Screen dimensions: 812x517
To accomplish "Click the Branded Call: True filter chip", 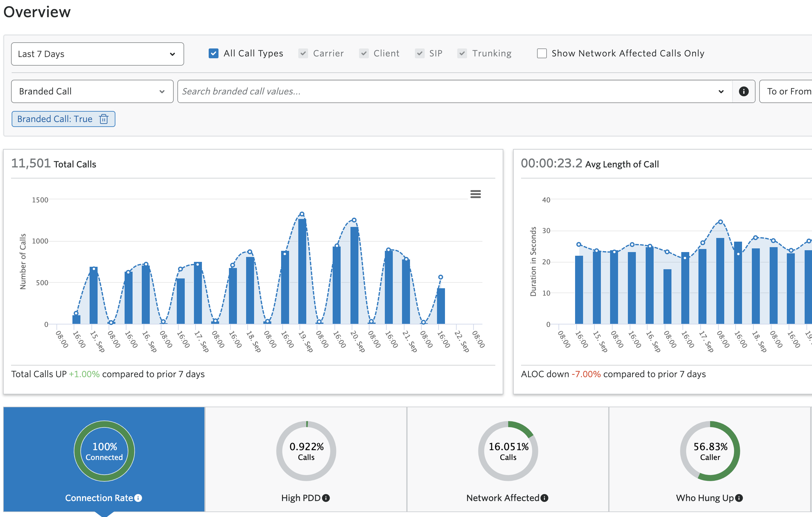I will pos(64,119).
